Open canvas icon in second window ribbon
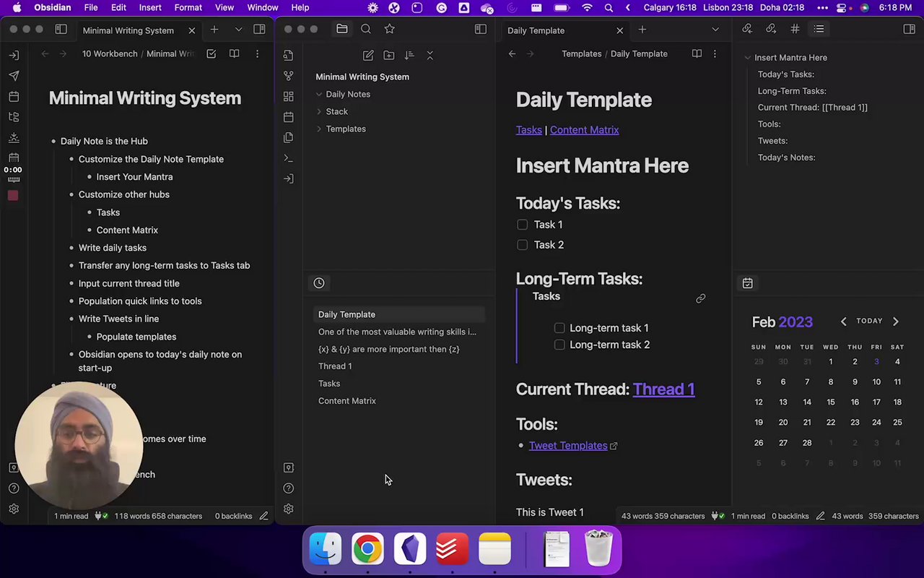 (289, 96)
